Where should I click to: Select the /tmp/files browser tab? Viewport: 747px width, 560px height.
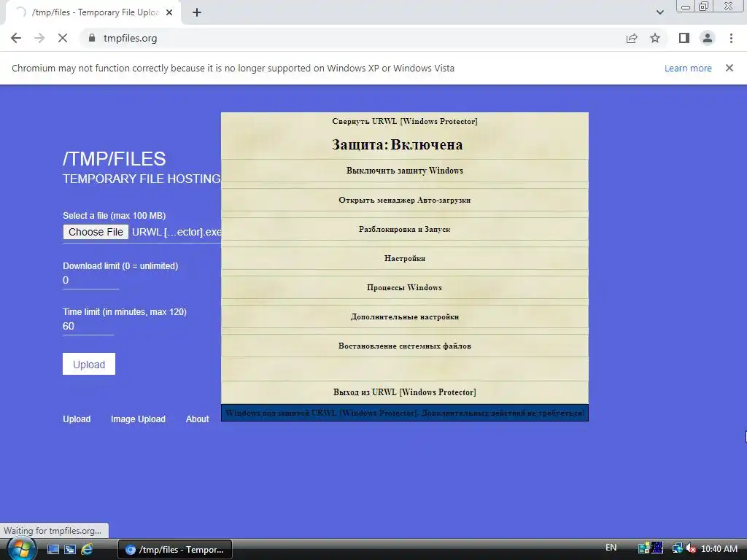[93, 12]
